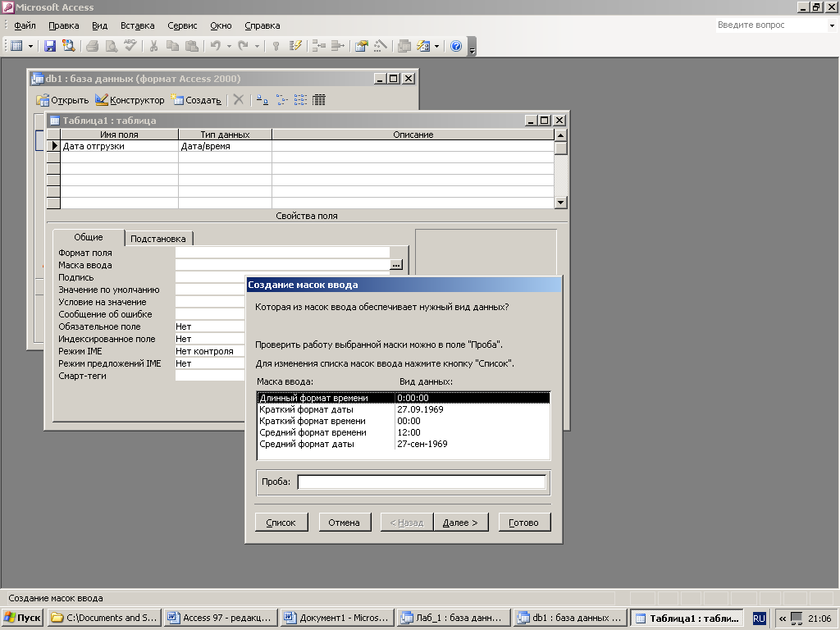The width and height of the screenshot is (840, 630).
Task: Click the Дата отгрузки field name cell
Action: click(119, 146)
